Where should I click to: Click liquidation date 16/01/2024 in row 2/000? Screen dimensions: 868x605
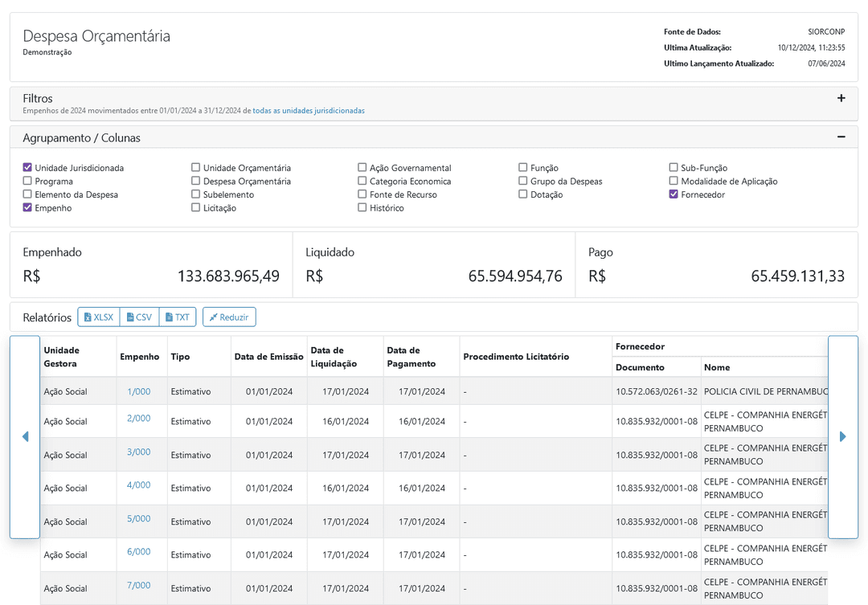coord(346,421)
